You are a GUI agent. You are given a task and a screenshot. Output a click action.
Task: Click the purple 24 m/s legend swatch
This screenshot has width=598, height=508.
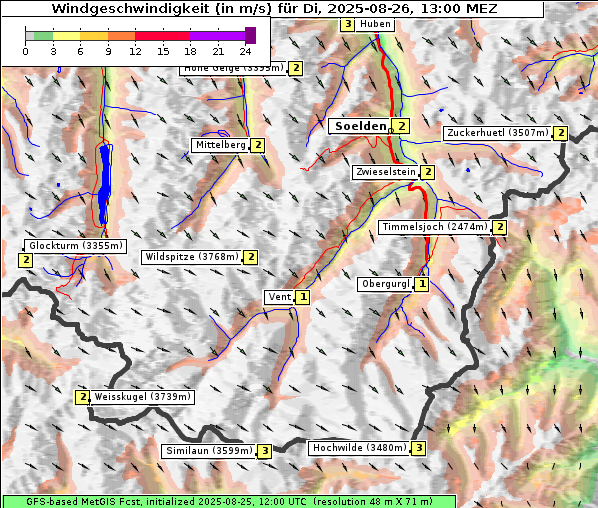tap(250, 35)
